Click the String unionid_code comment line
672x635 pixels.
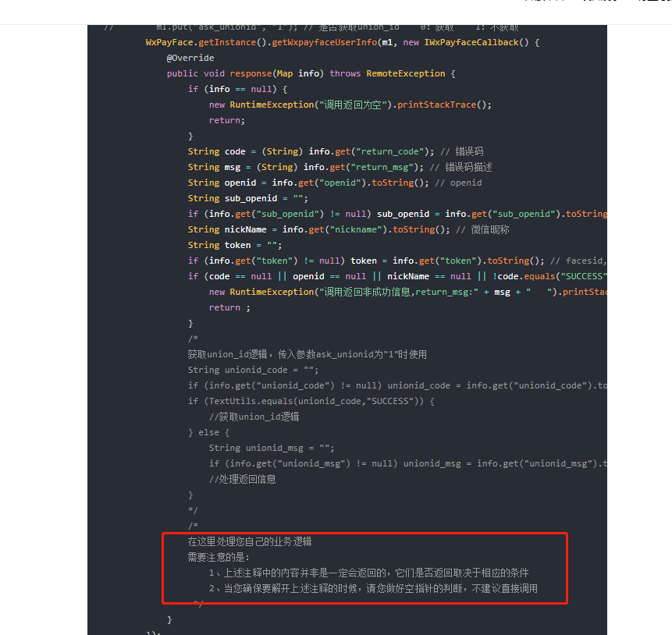pyautogui.click(x=253, y=371)
